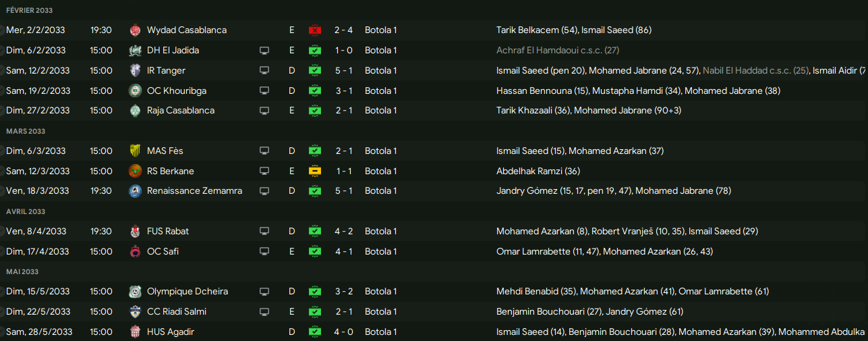868x341 pixels.
Task: Click the MAS Fès club badge
Action: pyautogui.click(x=135, y=151)
